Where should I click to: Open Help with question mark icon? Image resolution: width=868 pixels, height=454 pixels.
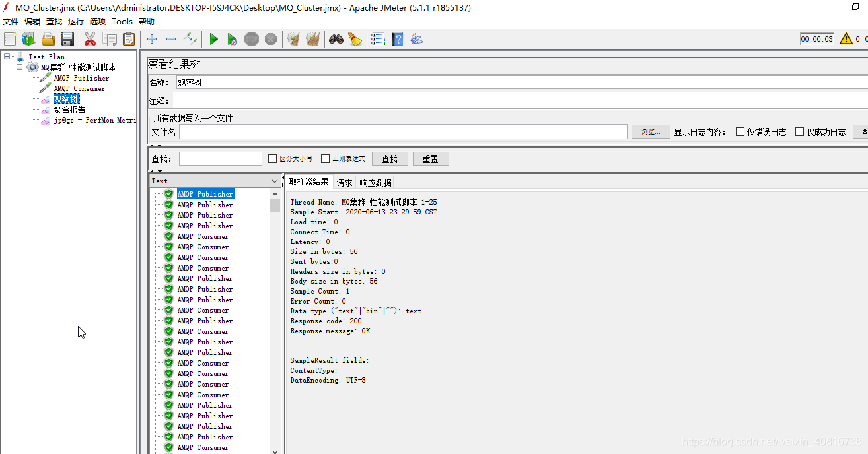[x=397, y=39]
